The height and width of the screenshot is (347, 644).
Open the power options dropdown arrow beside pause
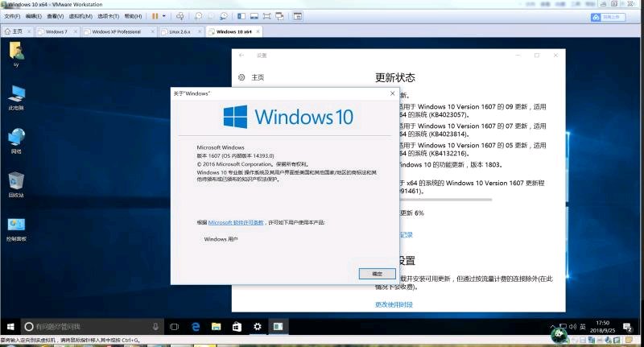pos(164,16)
